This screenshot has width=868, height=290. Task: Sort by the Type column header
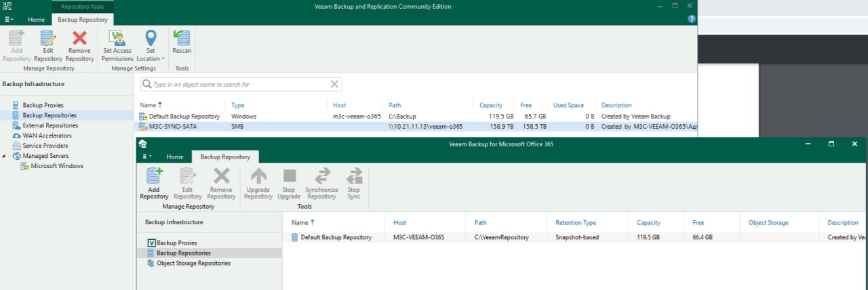click(237, 105)
